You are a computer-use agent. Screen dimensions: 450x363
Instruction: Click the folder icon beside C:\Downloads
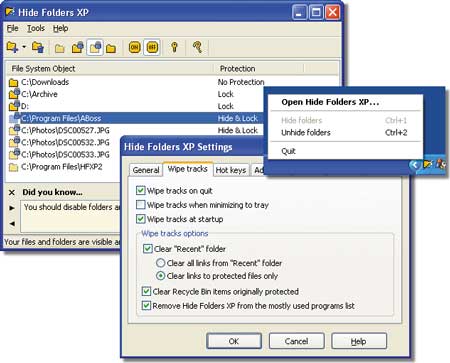13,82
